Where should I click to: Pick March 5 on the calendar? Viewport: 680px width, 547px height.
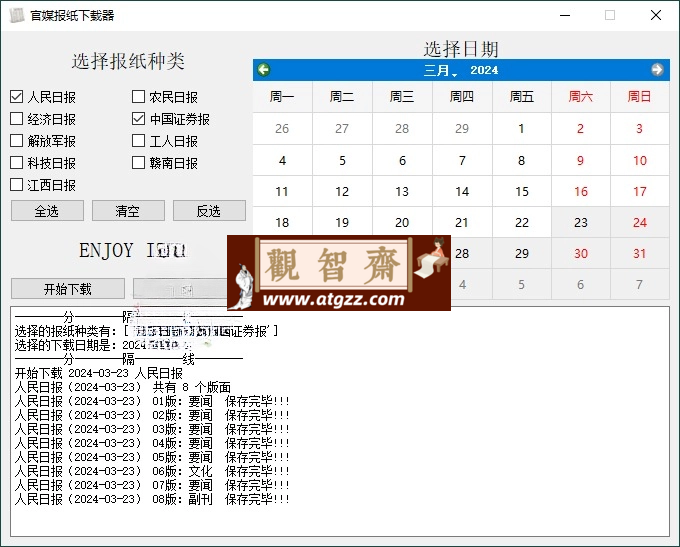tap(342, 160)
